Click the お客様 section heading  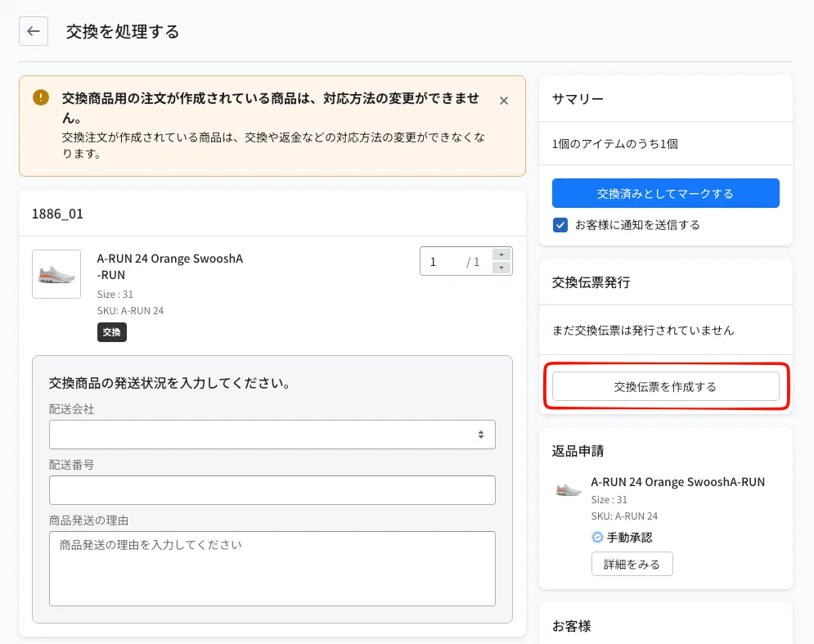pos(571,626)
